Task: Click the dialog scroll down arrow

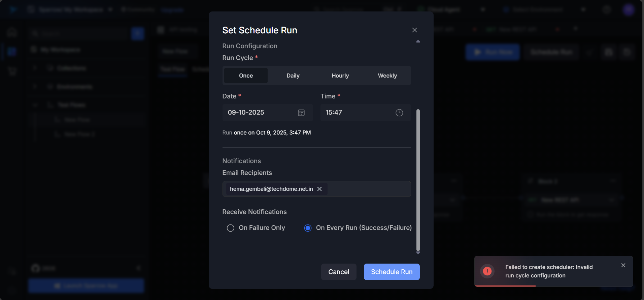Action: pos(418,253)
